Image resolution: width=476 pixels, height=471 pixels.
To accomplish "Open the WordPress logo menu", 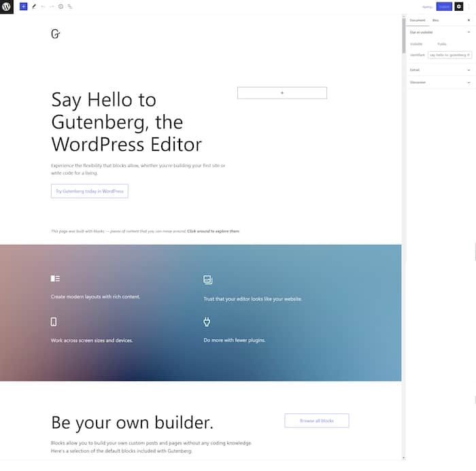I will (x=6, y=6).
